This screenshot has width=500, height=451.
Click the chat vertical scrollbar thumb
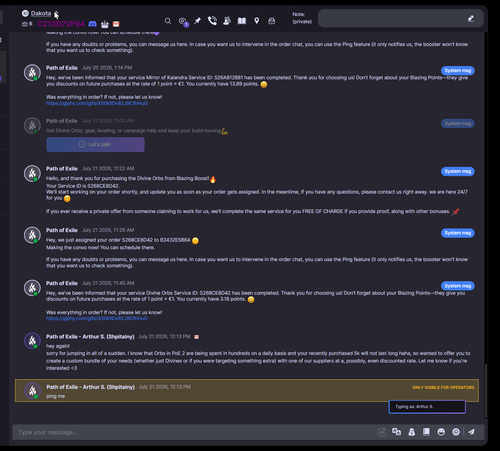coord(486,390)
